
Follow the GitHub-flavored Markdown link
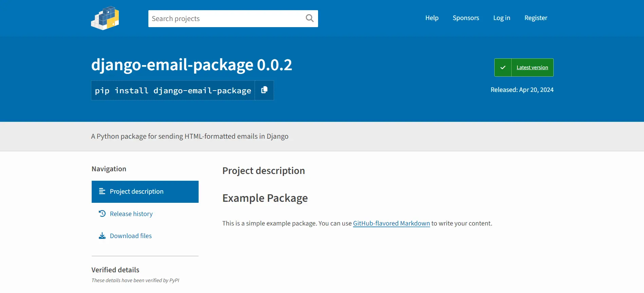coord(391,223)
